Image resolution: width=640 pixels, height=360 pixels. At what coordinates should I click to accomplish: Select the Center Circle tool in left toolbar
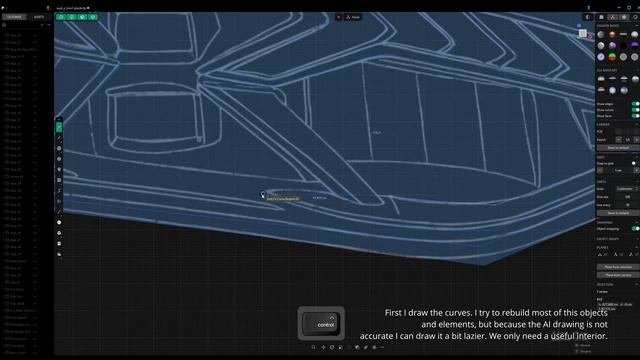[x=59, y=149]
